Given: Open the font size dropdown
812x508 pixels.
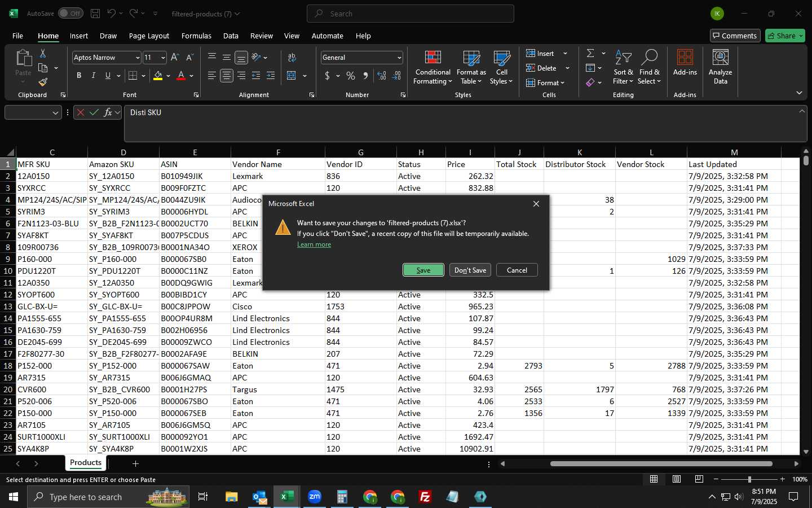Looking at the screenshot, I should 163,58.
